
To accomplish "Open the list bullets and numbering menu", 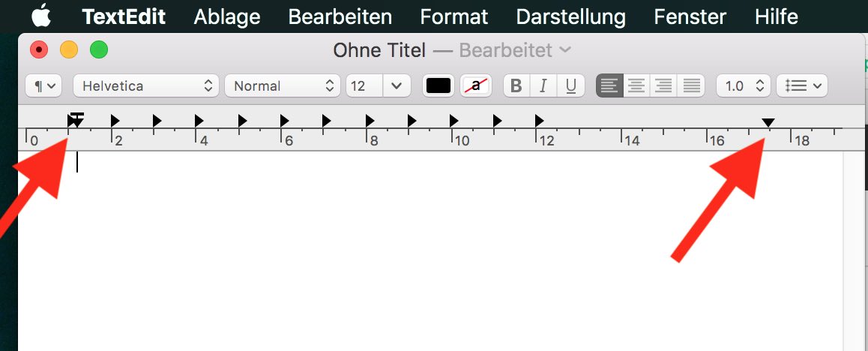I will [x=801, y=86].
